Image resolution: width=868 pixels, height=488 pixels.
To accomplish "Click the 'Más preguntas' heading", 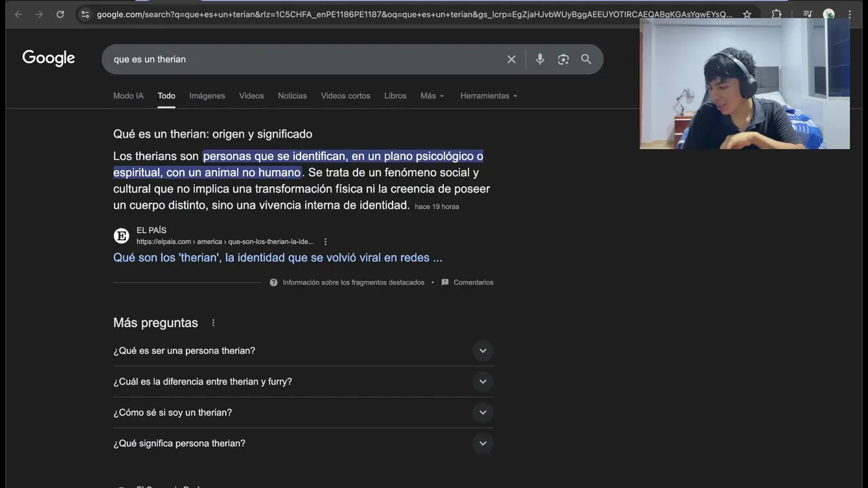I will click(155, 323).
